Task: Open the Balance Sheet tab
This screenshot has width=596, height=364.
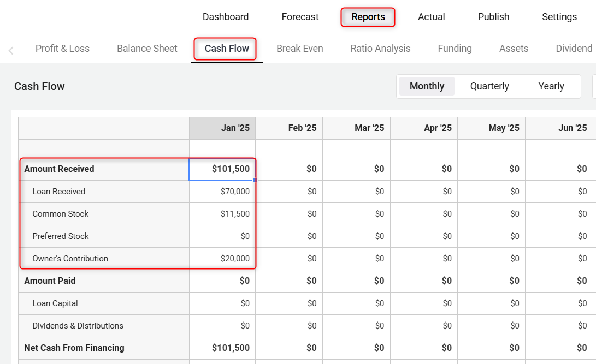Action: [x=147, y=49]
